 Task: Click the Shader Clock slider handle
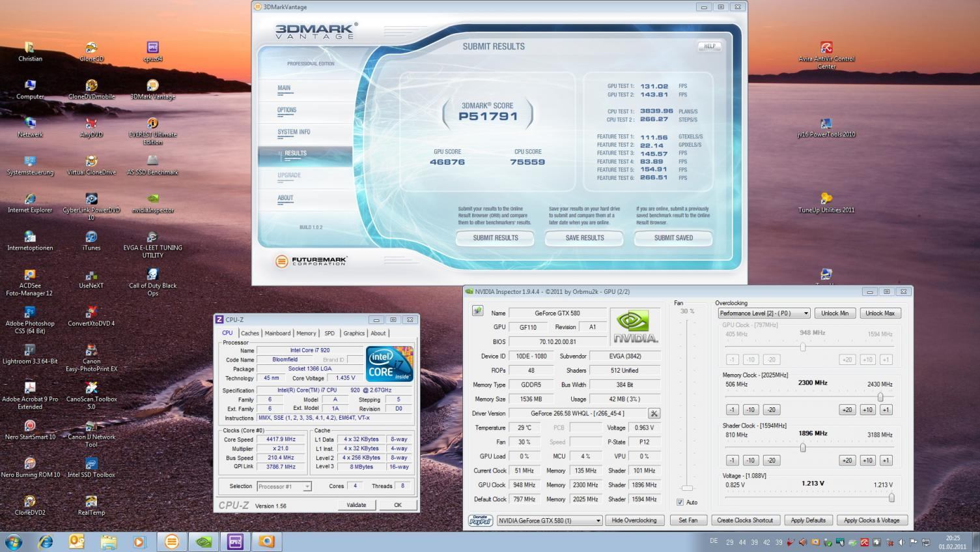click(803, 447)
